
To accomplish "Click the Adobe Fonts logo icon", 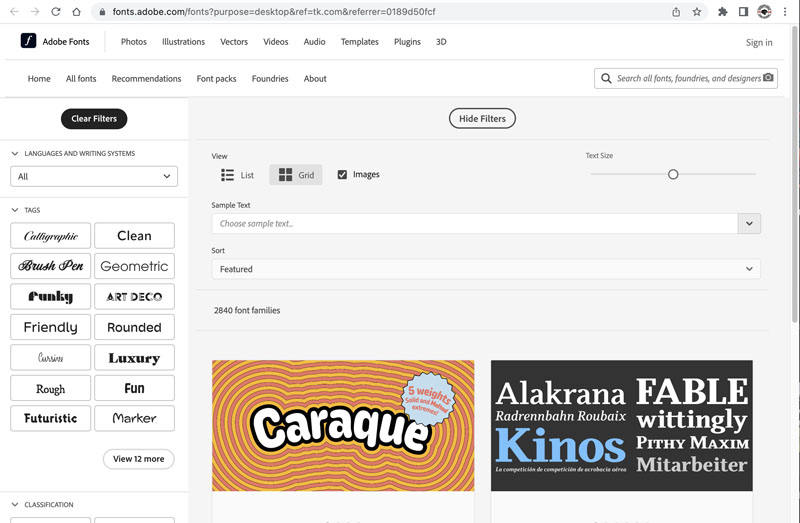I will point(28,41).
